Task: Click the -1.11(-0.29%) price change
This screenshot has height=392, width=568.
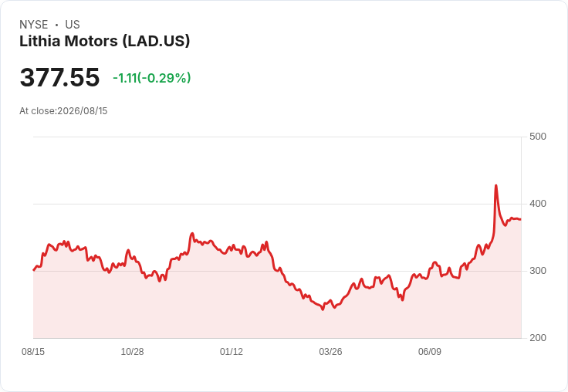Action: 152,78
